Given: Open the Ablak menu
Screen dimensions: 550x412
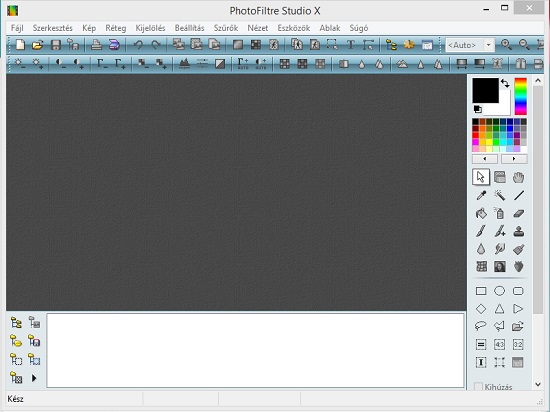Looking at the screenshot, I should (330, 28).
